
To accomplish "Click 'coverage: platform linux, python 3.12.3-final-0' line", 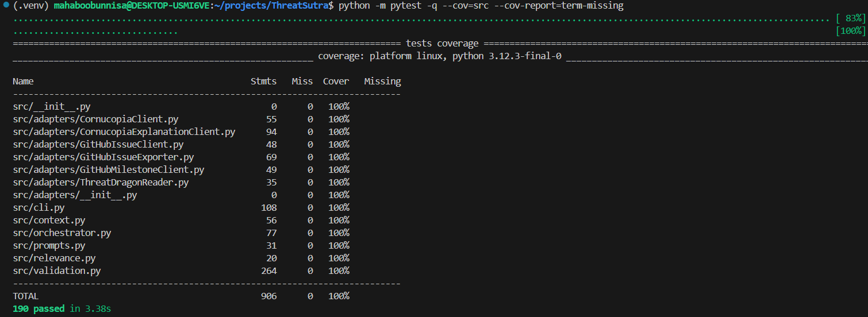I will coord(440,56).
